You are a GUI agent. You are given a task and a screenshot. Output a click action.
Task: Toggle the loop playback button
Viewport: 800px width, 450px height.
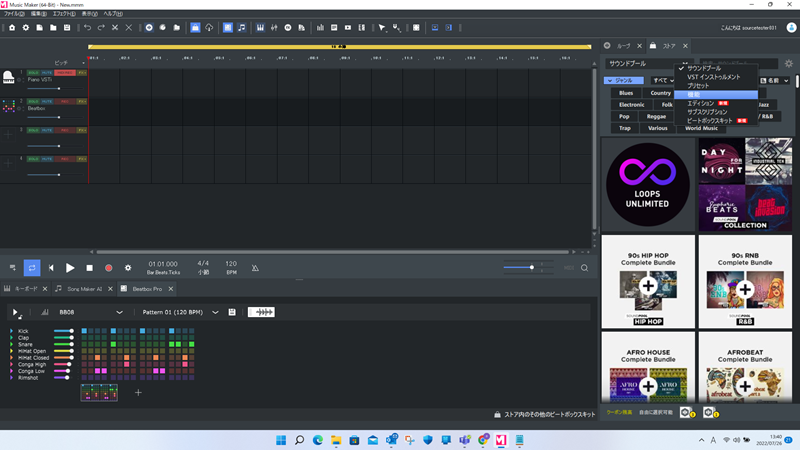pyautogui.click(x=32, y=268)
